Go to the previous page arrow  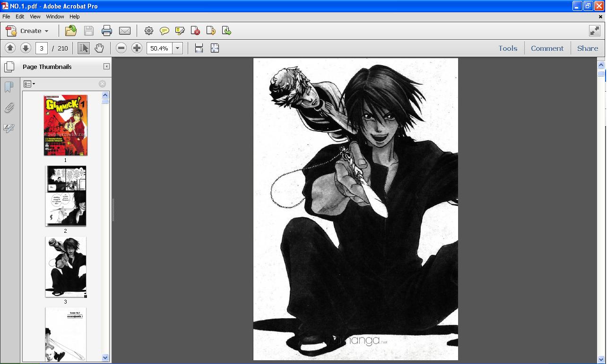[x=10, y=48]
